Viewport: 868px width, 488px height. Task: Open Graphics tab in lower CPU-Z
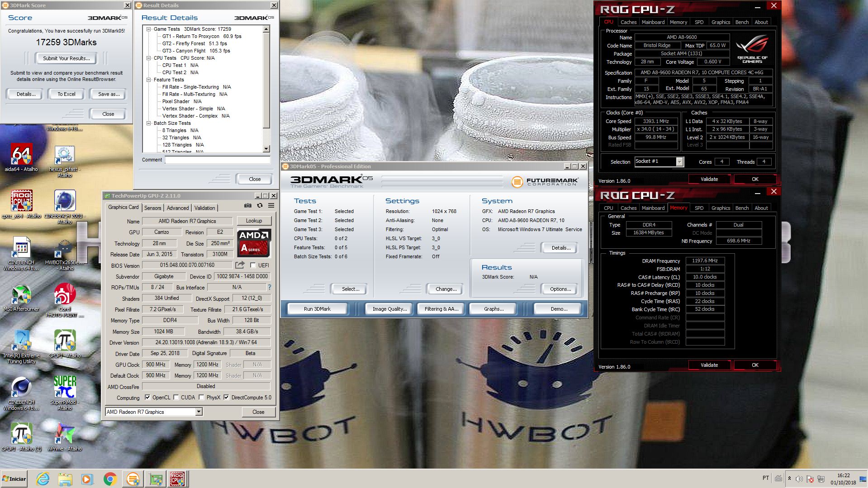pyautogui.click(x=720, y=208)
